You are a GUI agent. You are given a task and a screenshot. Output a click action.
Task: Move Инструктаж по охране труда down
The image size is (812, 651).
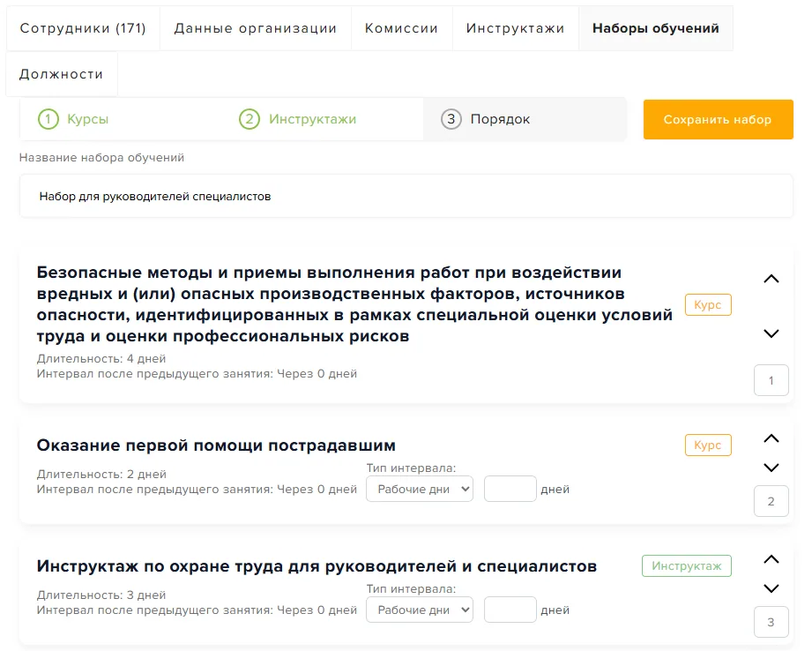click(x=771, y=588)
